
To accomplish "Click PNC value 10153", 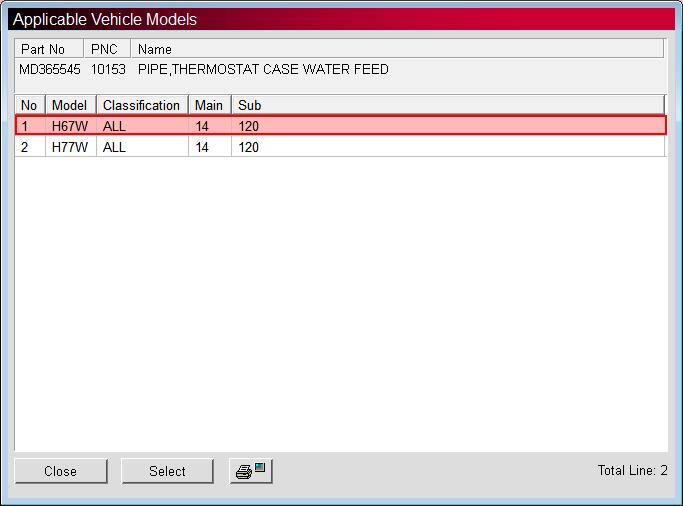I will (108, 69).
